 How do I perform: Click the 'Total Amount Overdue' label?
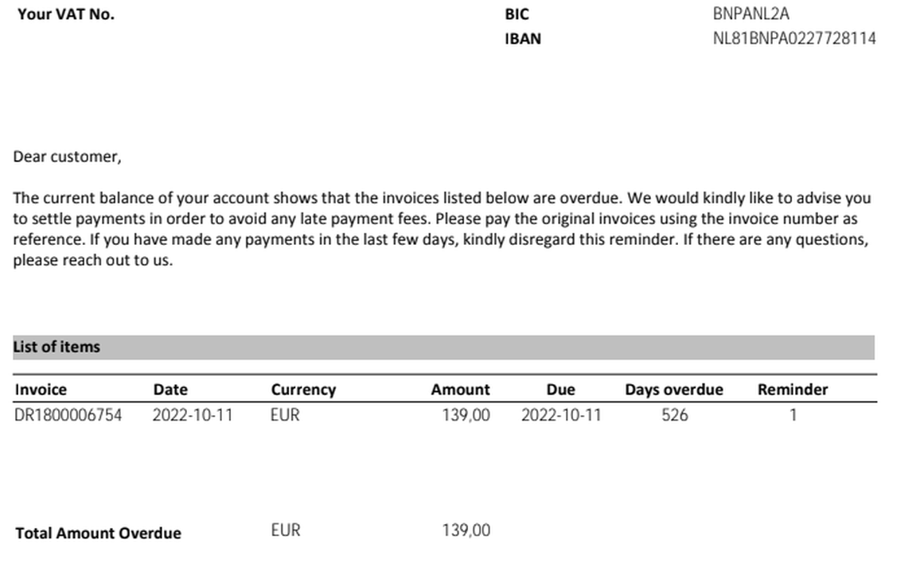point(98,533)
